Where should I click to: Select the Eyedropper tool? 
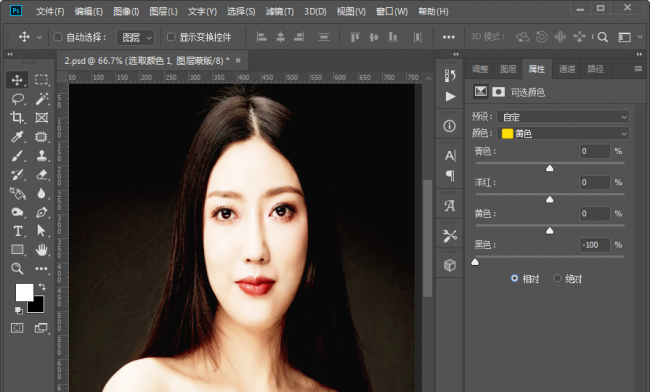17,137
